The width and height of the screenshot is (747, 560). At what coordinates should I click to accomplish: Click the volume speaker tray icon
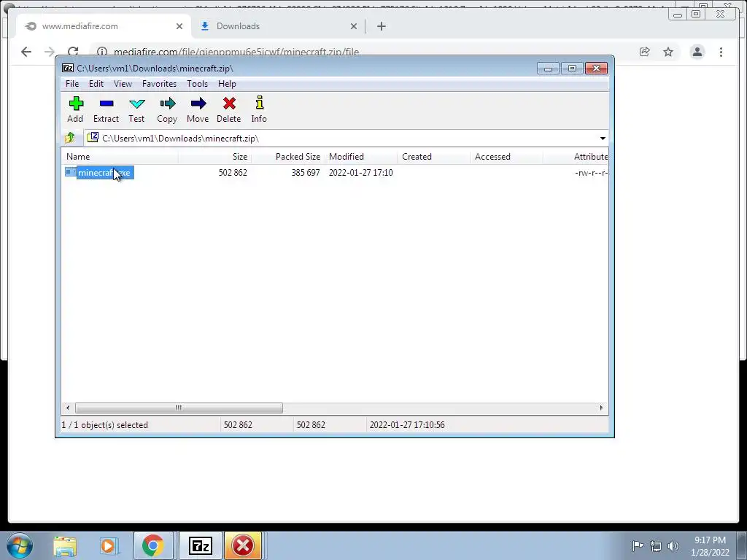click(673, 545)
